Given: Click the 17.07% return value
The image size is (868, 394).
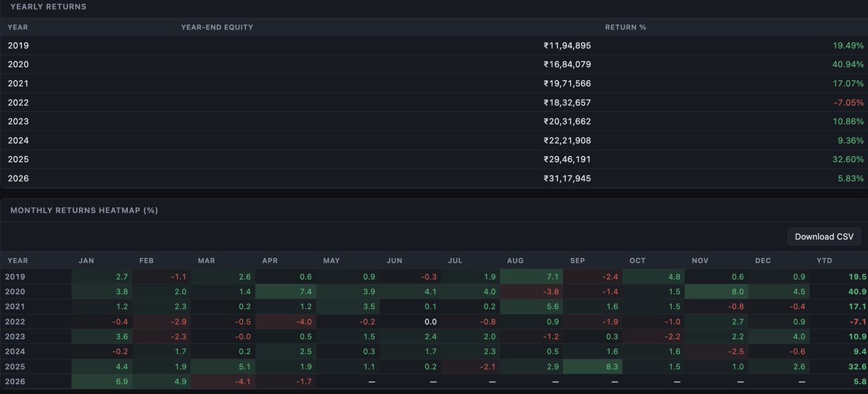Looking at the screenshot, I should click(x=848, y=83).
